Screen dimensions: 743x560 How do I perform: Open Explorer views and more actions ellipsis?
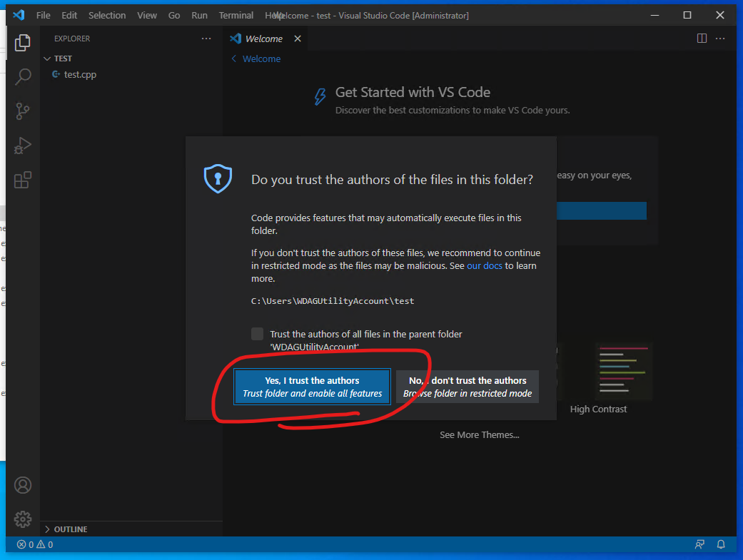click(206, 39)
